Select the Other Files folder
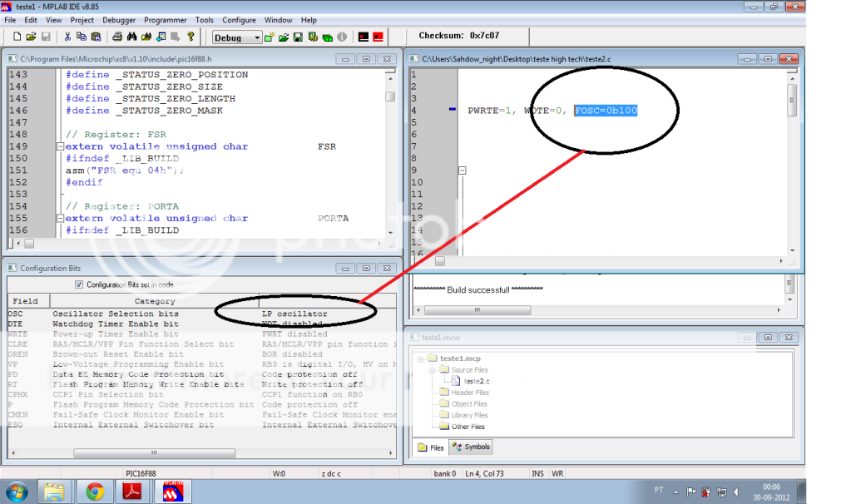Viewport: 851px width, 504px height. [463, 427]
